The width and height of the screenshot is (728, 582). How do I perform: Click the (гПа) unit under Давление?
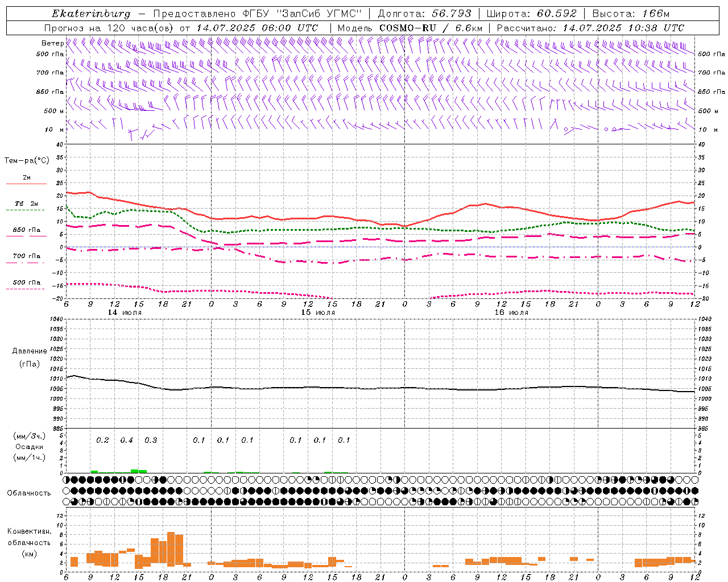pyautogui.click(x=30, y=364)
